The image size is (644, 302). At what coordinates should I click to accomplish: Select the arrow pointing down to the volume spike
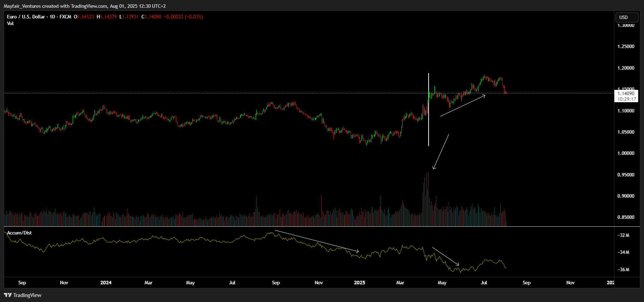click(441, 152)
